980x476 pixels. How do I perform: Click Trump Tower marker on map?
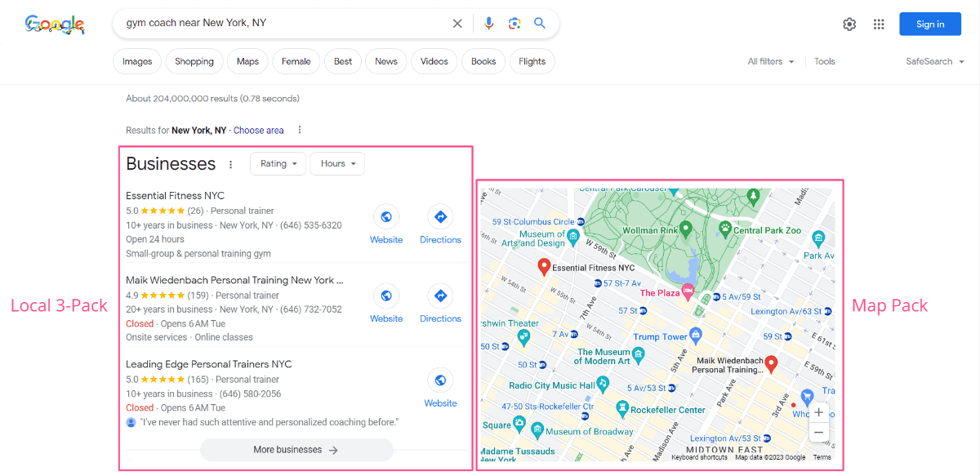[696, 334]
